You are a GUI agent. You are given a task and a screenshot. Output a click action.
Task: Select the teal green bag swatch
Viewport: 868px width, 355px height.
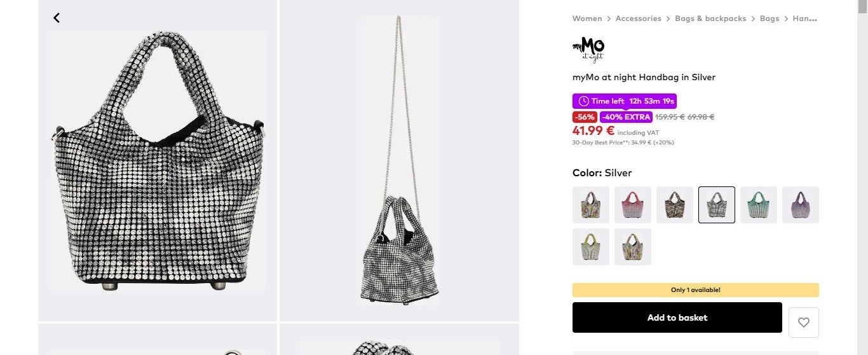759,205
